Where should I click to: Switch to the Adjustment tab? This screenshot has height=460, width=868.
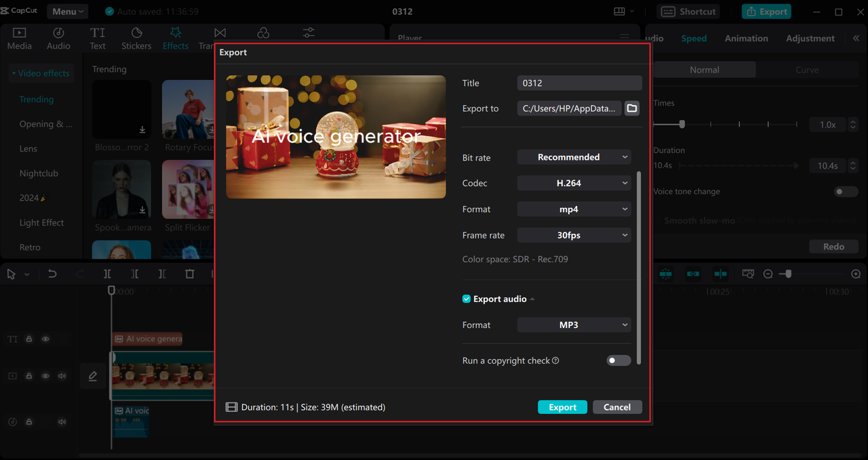(810, 39)
